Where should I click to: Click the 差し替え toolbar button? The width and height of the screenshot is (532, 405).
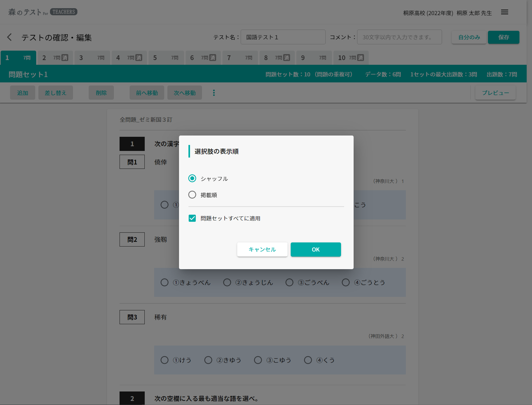55,93
